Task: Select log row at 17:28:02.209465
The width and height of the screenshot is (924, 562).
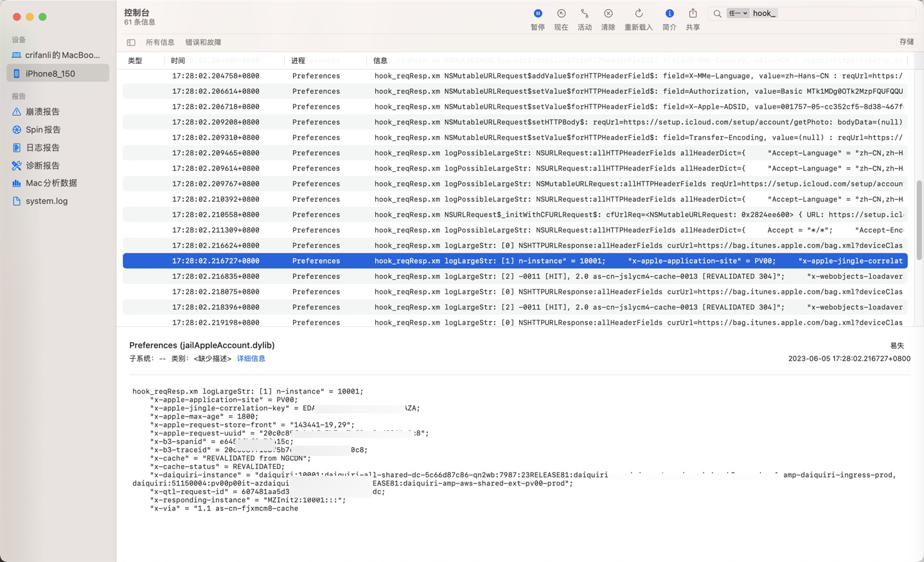Action: 515,153
